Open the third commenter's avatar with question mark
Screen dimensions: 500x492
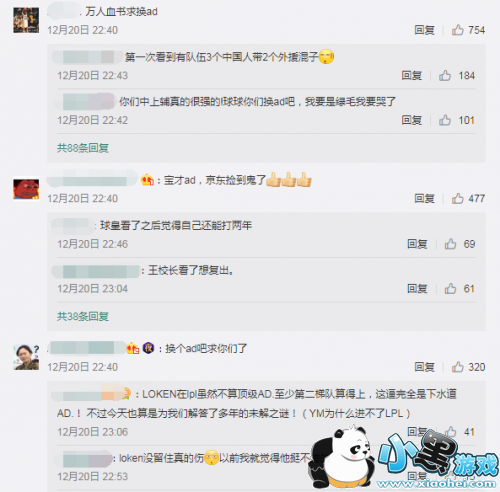[26, 357]
